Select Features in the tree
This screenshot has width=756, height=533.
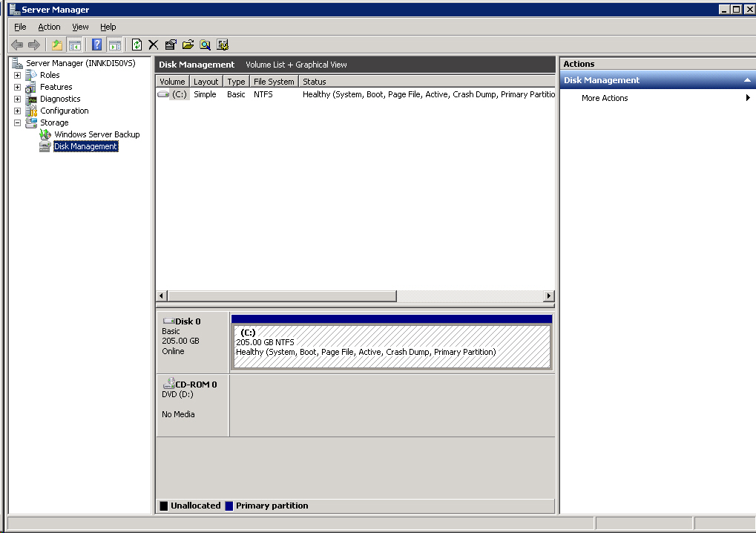56,88
